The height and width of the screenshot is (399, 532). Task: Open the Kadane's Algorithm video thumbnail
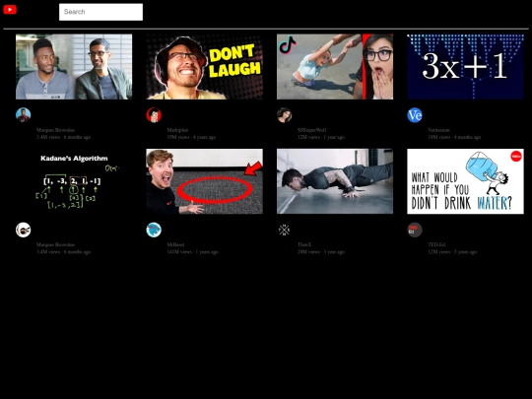click(x=74, y=181)
